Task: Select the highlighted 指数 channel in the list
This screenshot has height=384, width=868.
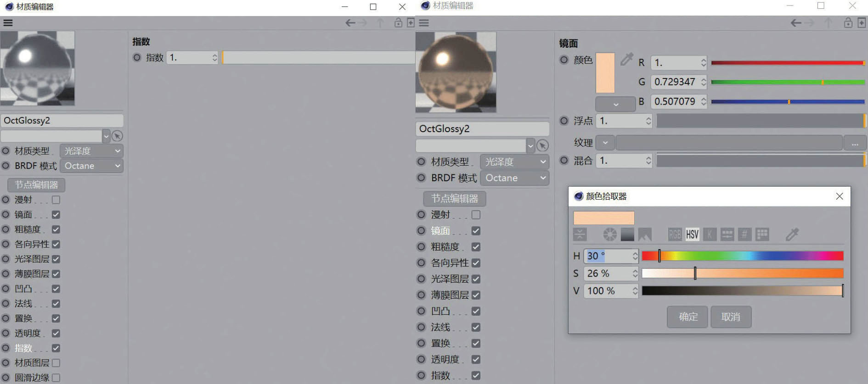Action: click(x=23, y=348)
